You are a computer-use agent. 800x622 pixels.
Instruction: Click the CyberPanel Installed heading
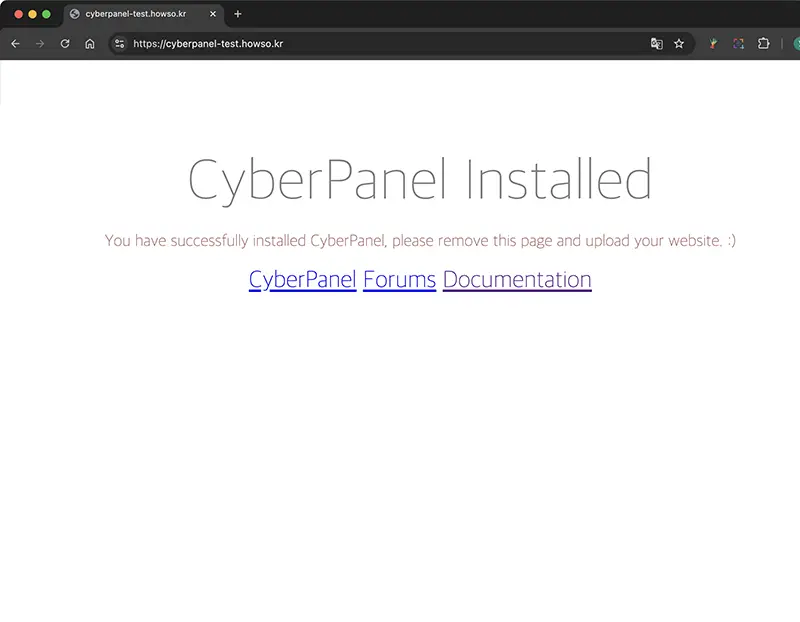click(420, 180)
